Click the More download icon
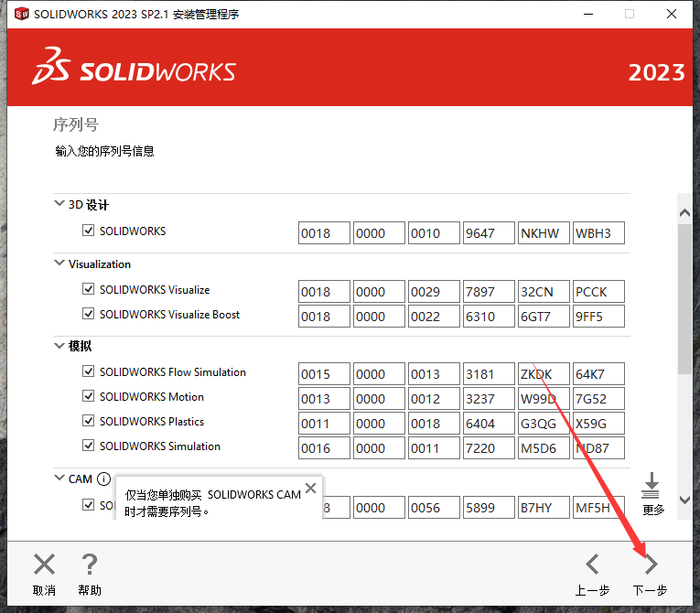 [651, 485]
